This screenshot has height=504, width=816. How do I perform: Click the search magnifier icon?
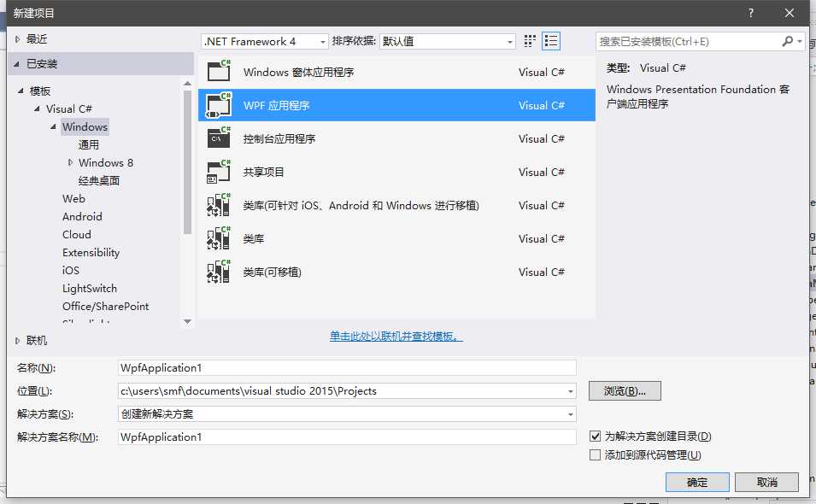[788, 41]
